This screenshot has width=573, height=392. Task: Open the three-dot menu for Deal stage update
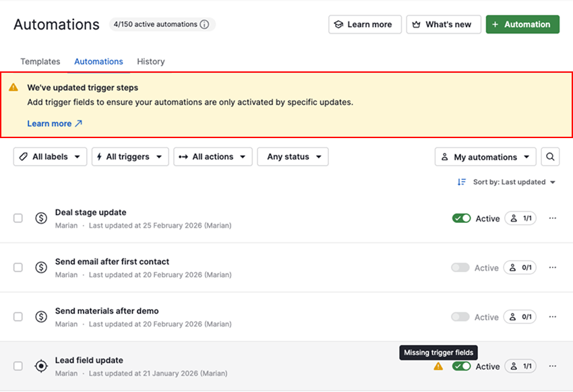[x=553, y=218]
